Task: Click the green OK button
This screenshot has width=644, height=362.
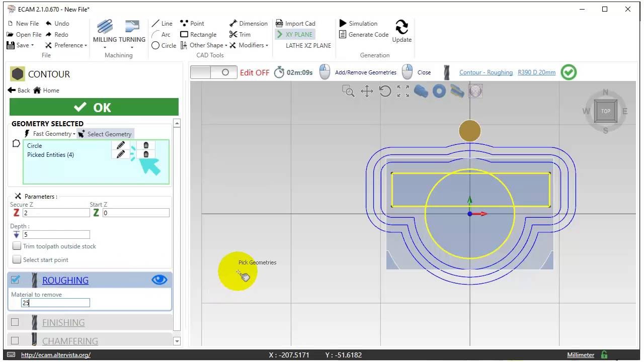Action: 94,107
